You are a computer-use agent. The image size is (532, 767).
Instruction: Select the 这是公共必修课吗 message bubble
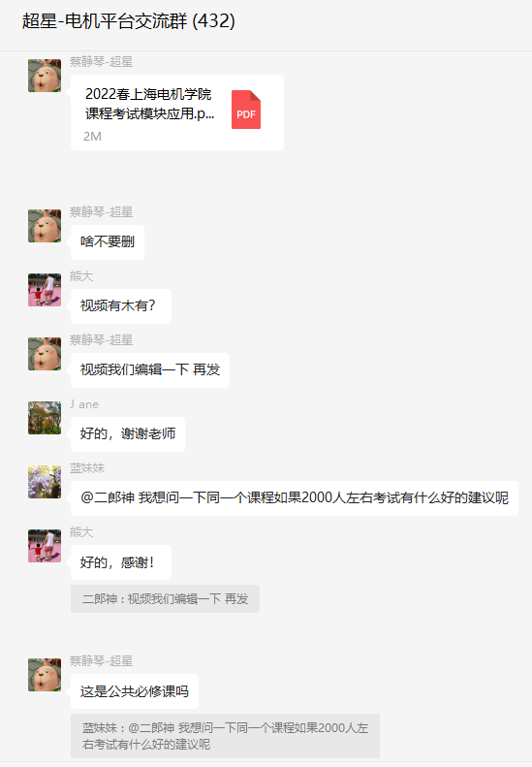click(x=135, y=691)
